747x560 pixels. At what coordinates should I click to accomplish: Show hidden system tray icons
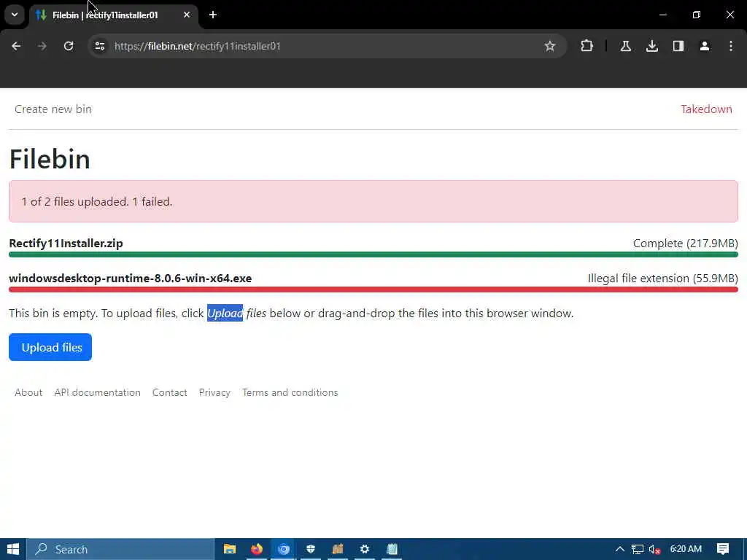[620, 549]
